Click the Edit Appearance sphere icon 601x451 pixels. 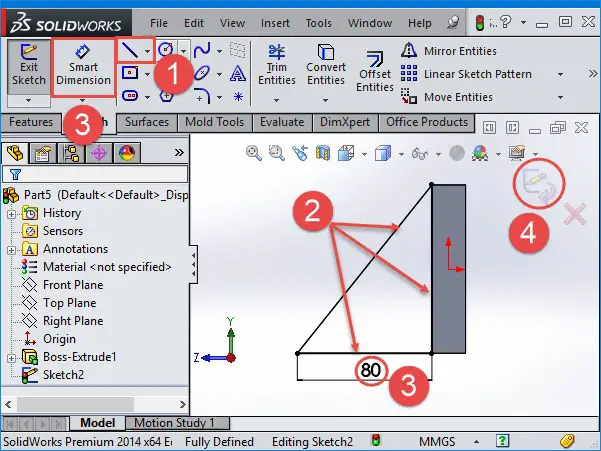pos(457,153)
